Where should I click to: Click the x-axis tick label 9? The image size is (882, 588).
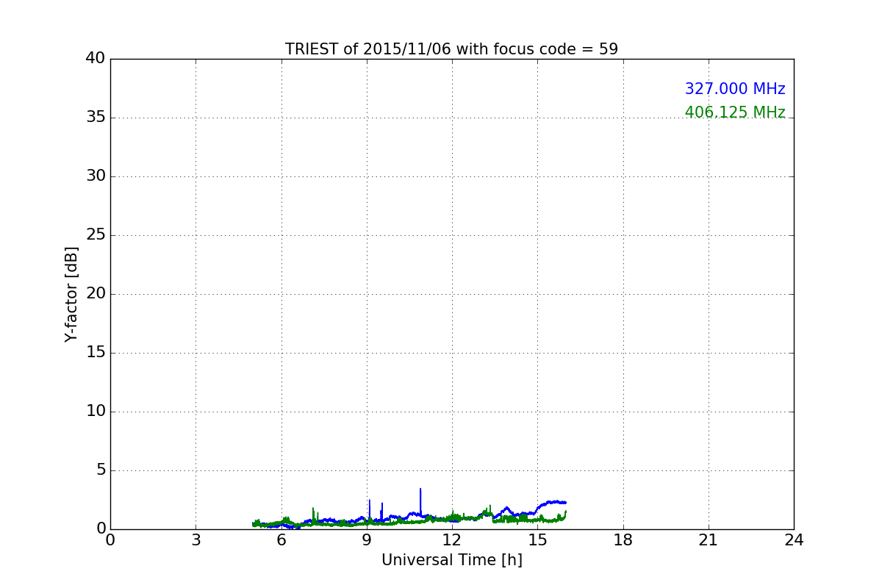pos(367,540)
